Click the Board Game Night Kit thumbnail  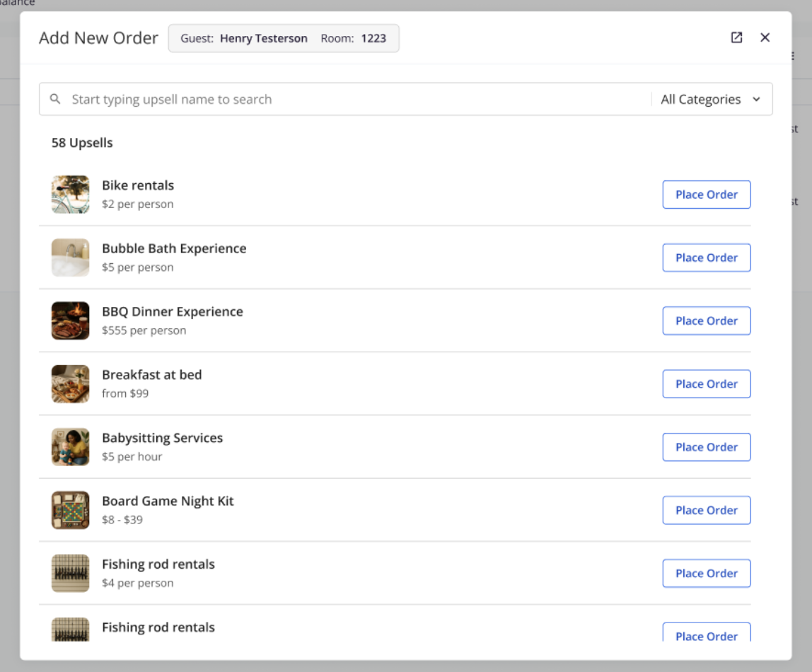pos(71,510)
